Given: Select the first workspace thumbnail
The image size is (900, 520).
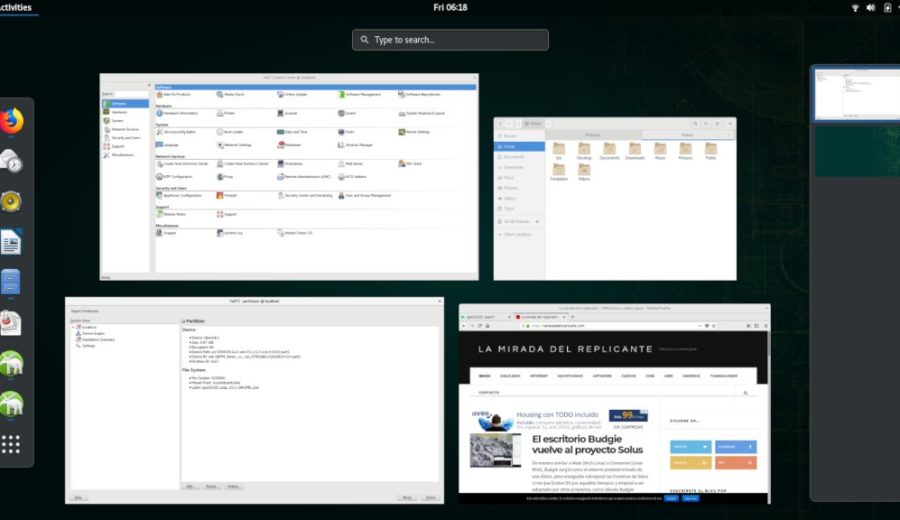Looking at the screenshot, I should 855,95.
